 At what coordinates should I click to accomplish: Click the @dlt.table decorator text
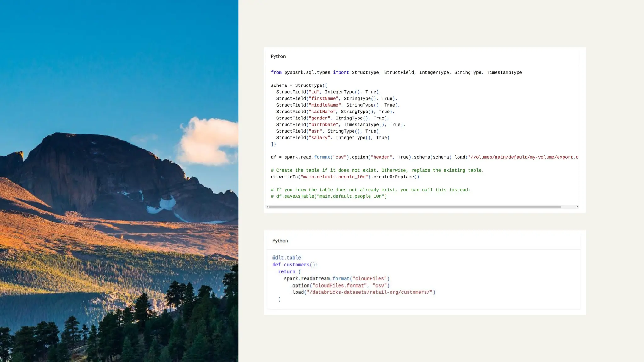pos(286,258)
